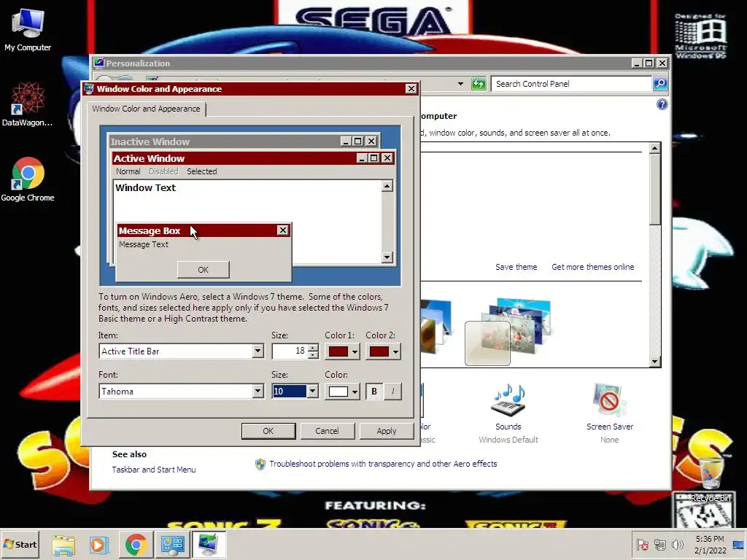Expand the address bar history dropdown

[x=460, y=84]
